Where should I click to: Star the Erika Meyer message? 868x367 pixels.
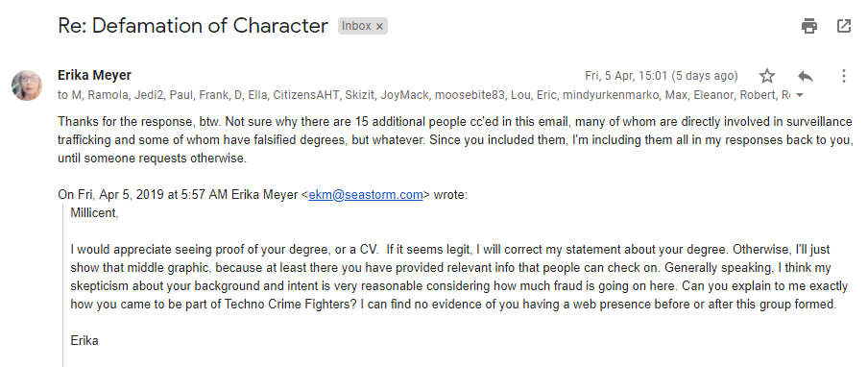click(x=766, y=76)
